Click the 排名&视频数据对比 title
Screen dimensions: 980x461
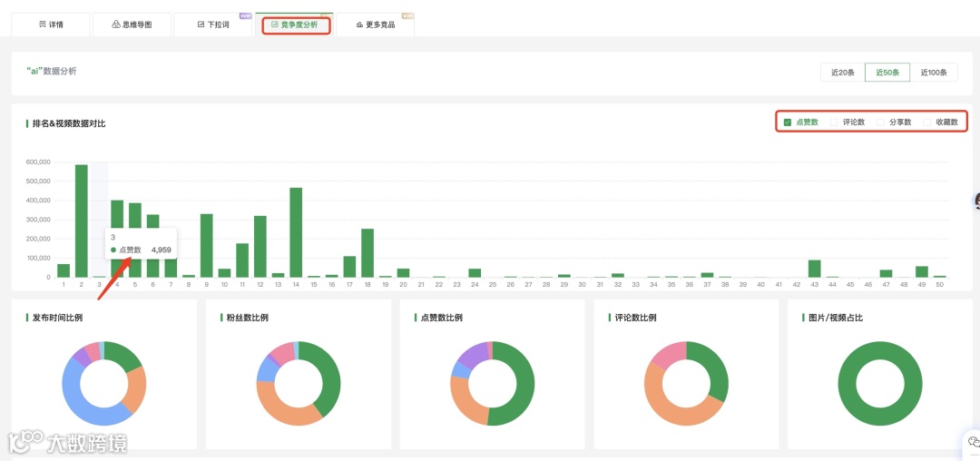pos(69,123)
